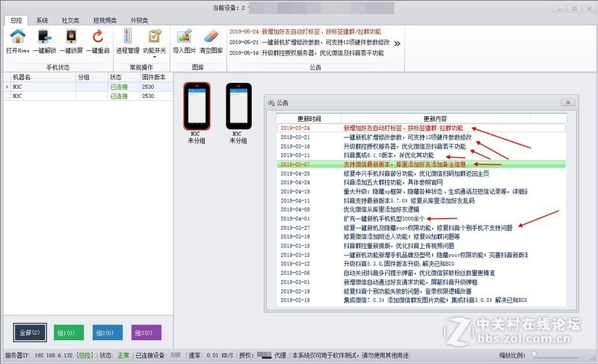
Task: Select the 2019-02-19 announcement row
Action: point(421,291)
